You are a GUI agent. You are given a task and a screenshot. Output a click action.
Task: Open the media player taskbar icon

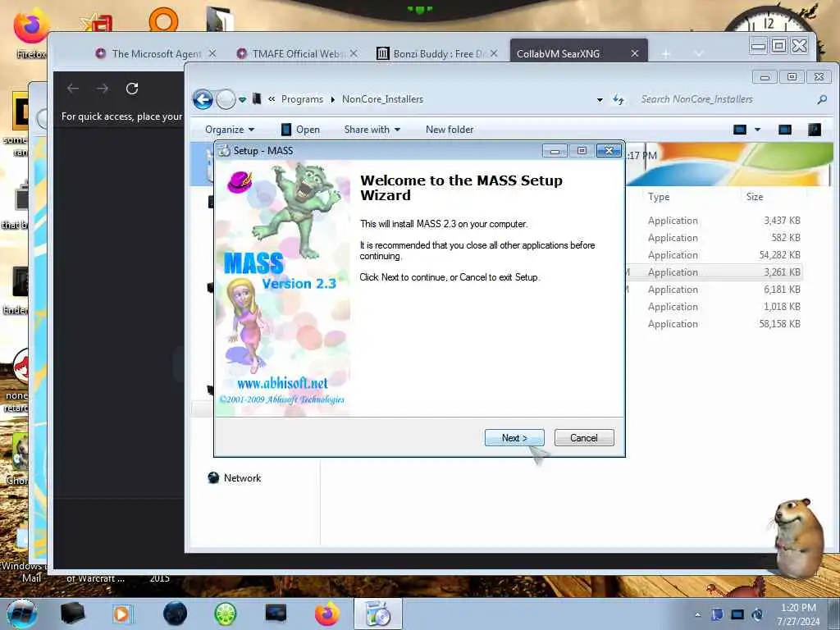click(123, 614)
